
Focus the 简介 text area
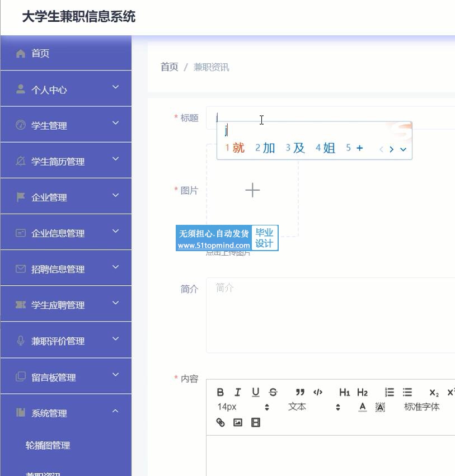[x=330, y=315]
